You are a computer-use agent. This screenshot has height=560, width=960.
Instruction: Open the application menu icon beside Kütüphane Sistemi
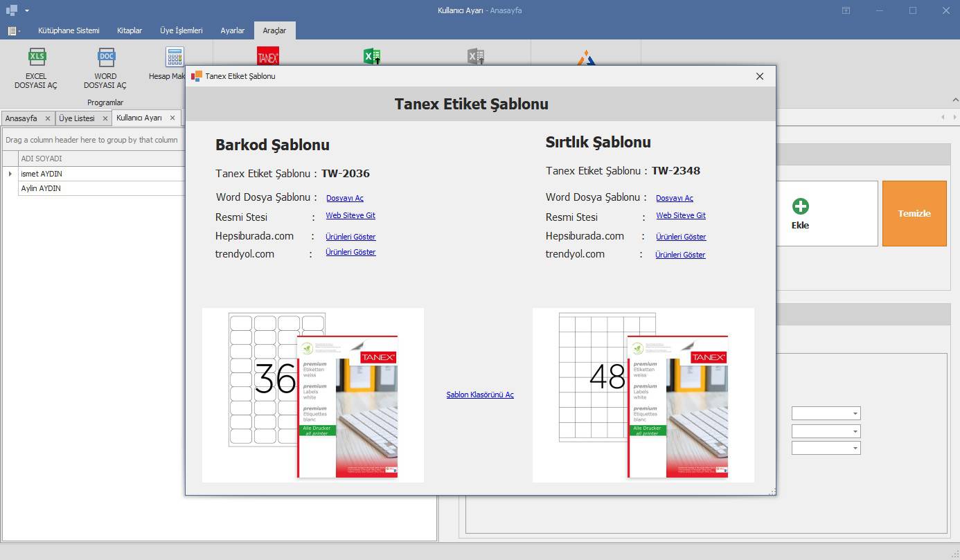(13, 30)
